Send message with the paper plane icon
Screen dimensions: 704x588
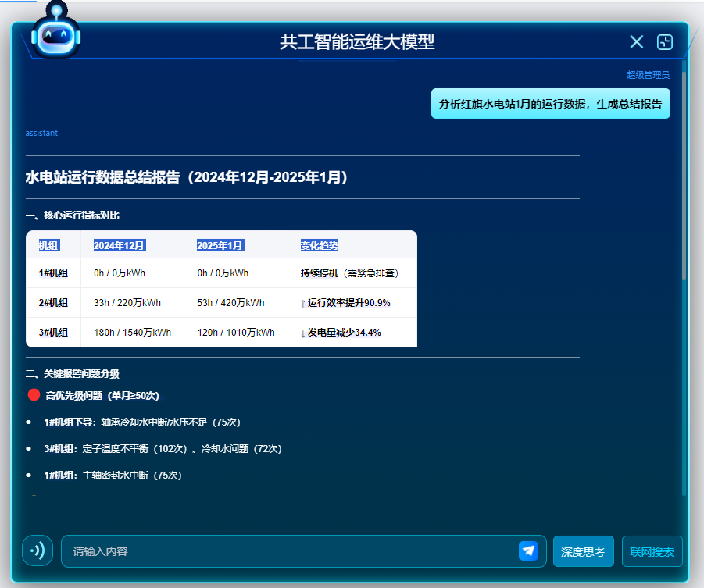click(528, 551)
